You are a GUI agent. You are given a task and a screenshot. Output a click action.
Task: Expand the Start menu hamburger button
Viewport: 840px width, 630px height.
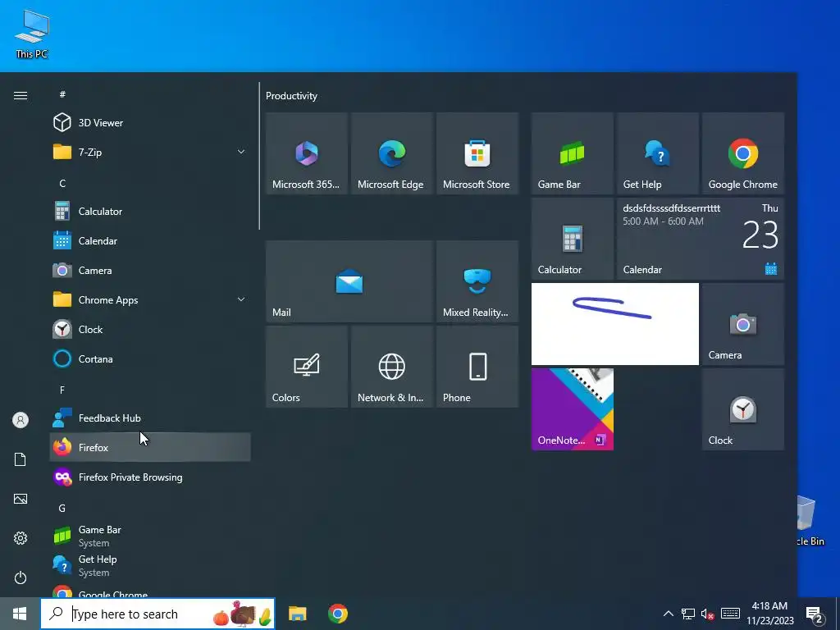(x=21, y=95)
